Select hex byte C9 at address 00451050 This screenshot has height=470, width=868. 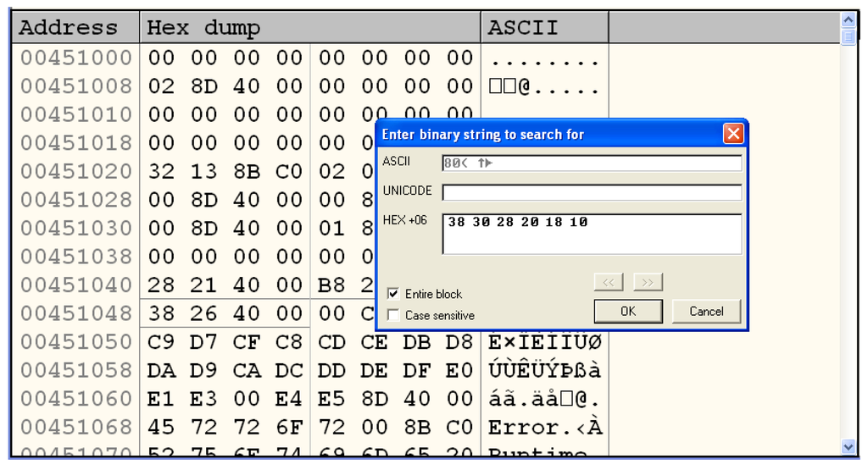coord(161,341)
